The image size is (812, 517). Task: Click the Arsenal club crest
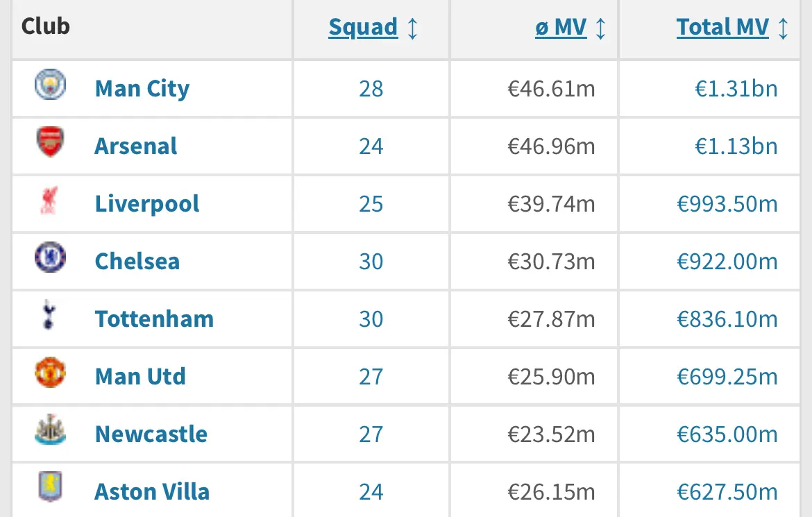click(50, 142)
